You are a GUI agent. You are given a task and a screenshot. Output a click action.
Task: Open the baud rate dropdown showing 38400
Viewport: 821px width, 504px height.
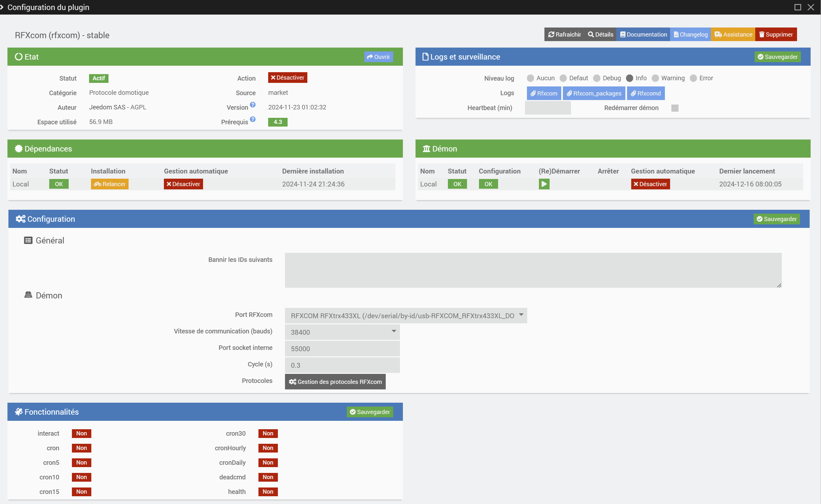pos(342,332)
